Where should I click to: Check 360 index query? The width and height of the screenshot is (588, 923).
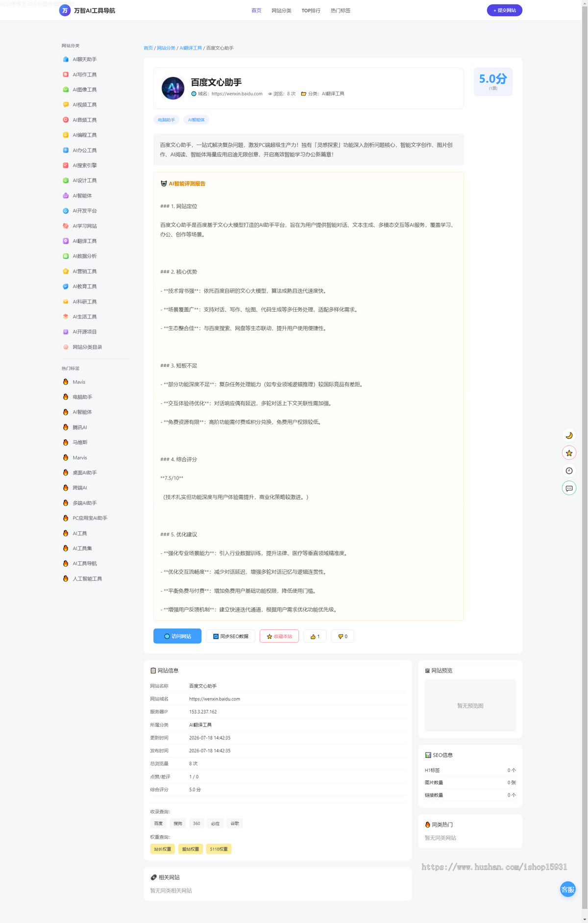196,823
